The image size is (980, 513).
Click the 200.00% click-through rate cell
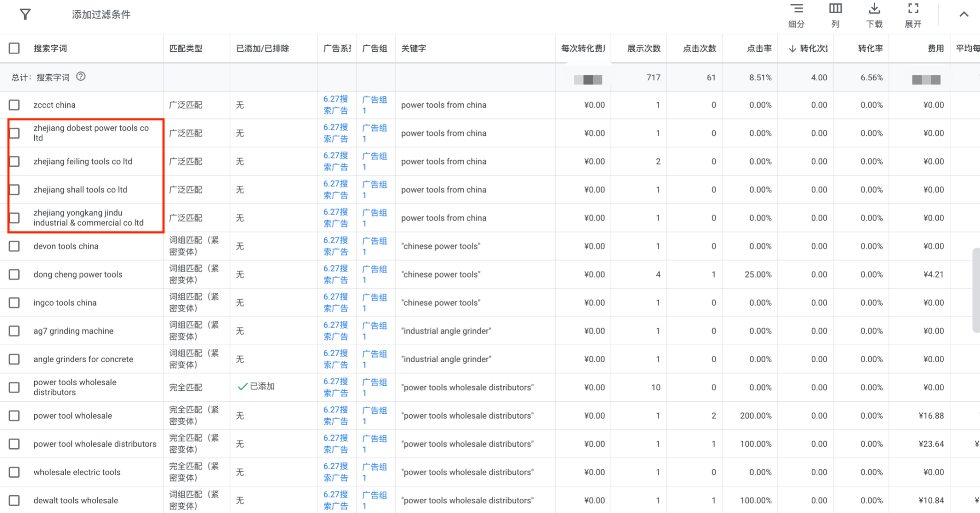755,416
